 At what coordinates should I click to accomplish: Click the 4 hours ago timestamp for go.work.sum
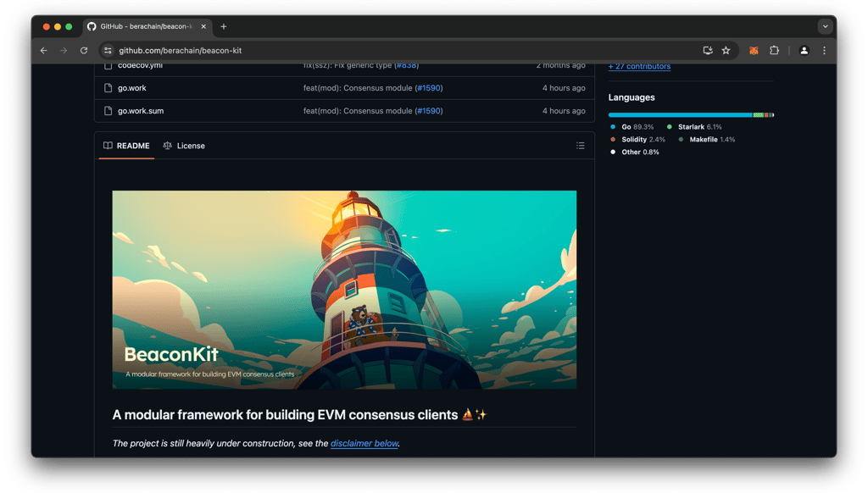[564, 111]
